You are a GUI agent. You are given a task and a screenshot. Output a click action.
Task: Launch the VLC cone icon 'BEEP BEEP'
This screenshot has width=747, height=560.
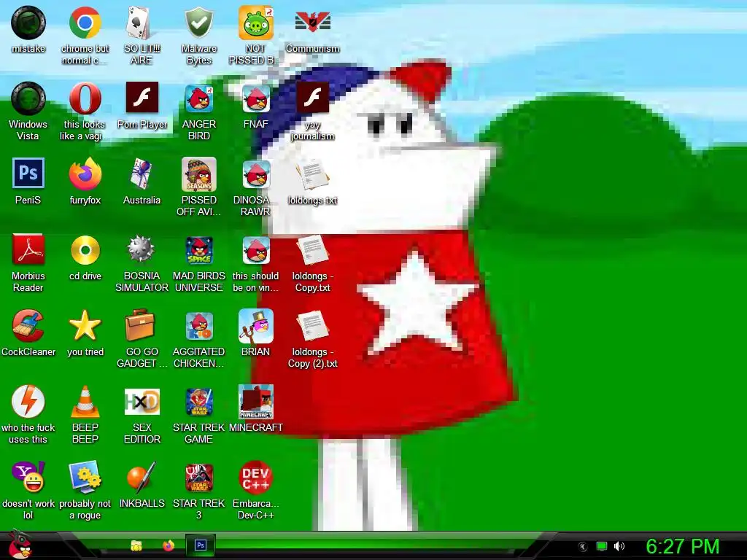[85, 402]
